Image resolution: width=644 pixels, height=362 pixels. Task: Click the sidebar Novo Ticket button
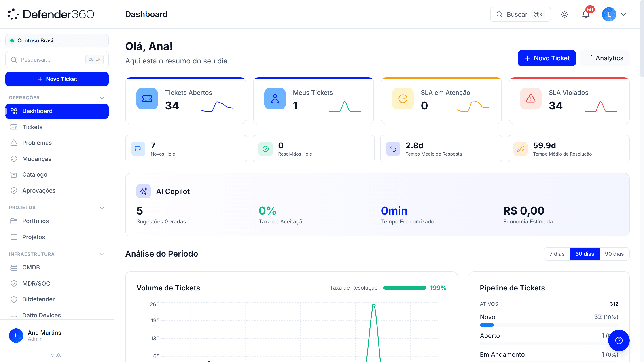pos(57,79)
